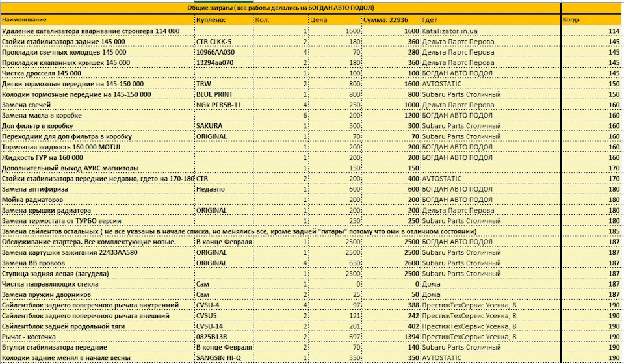Select the 'NGk PFR5B-11' cell
This screenshot has height=364, width=624.
coord(224,105)
